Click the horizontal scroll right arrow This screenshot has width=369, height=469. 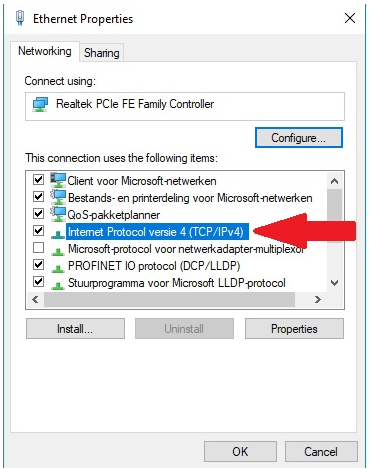(318, 299)
